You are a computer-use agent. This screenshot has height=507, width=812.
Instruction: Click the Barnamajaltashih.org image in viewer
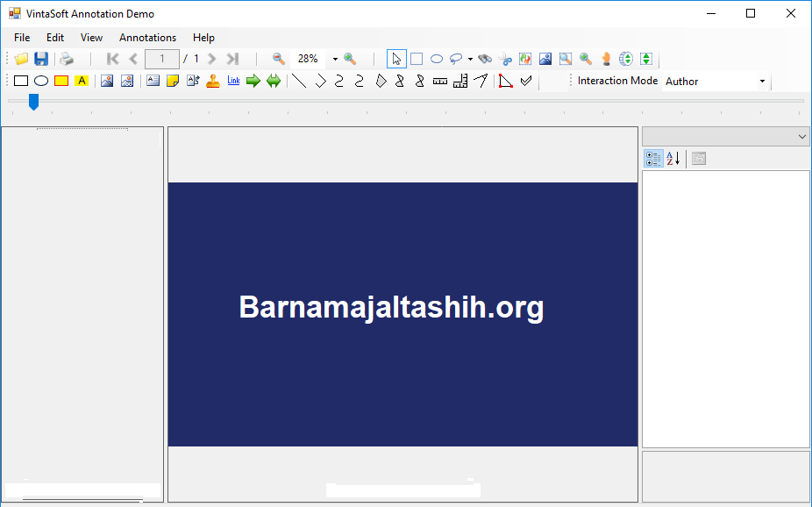(x=402, y=314)
